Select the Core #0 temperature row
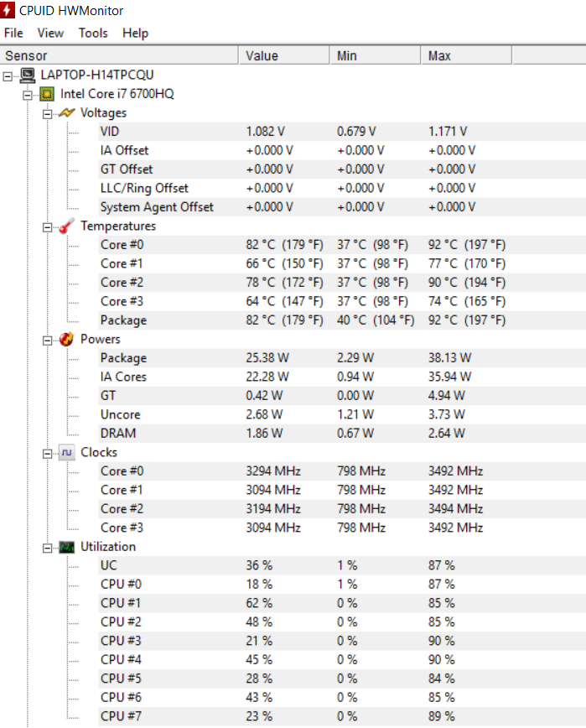The width and height of the screenshot is (586, 728). click(342, 245)
